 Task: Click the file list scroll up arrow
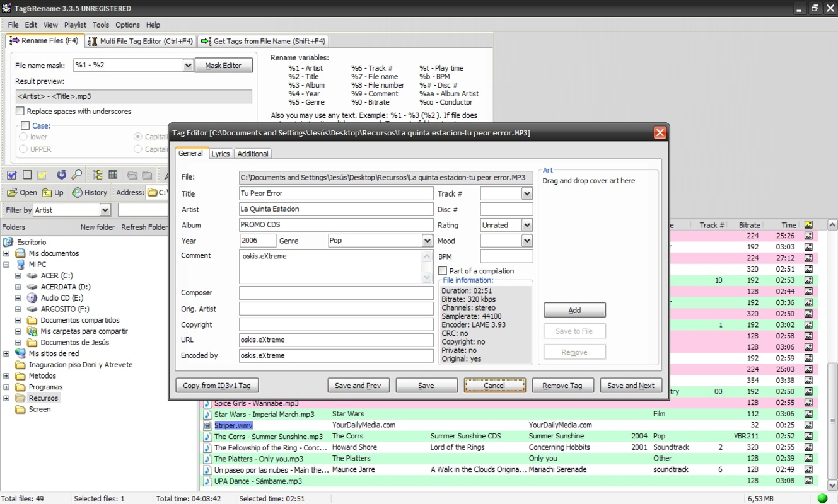point(832,225)
